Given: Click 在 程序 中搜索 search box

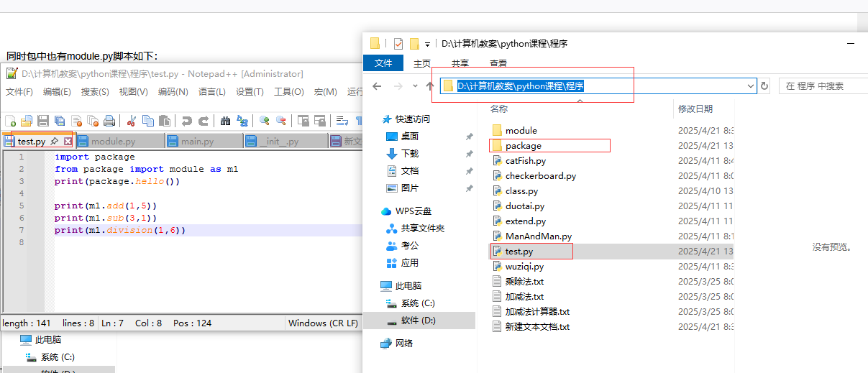Looking at the screenshot, I should [x=822, y=86].
